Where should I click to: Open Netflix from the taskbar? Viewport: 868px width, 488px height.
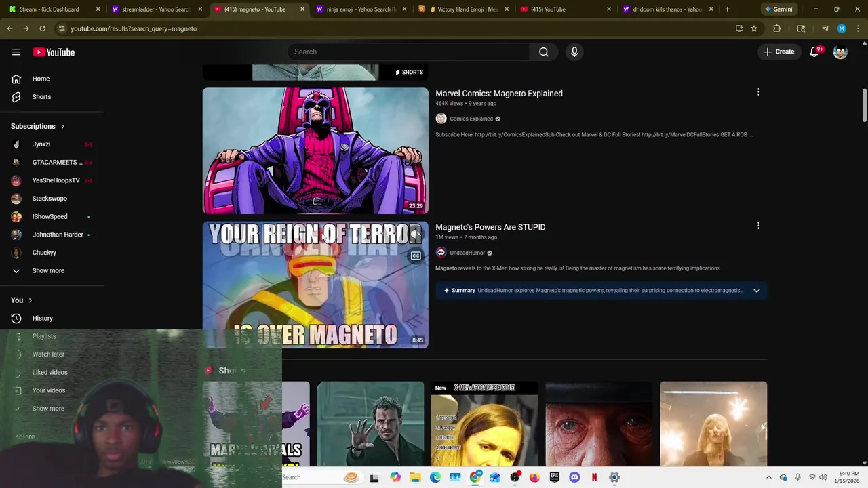click(x=594, y=477)
